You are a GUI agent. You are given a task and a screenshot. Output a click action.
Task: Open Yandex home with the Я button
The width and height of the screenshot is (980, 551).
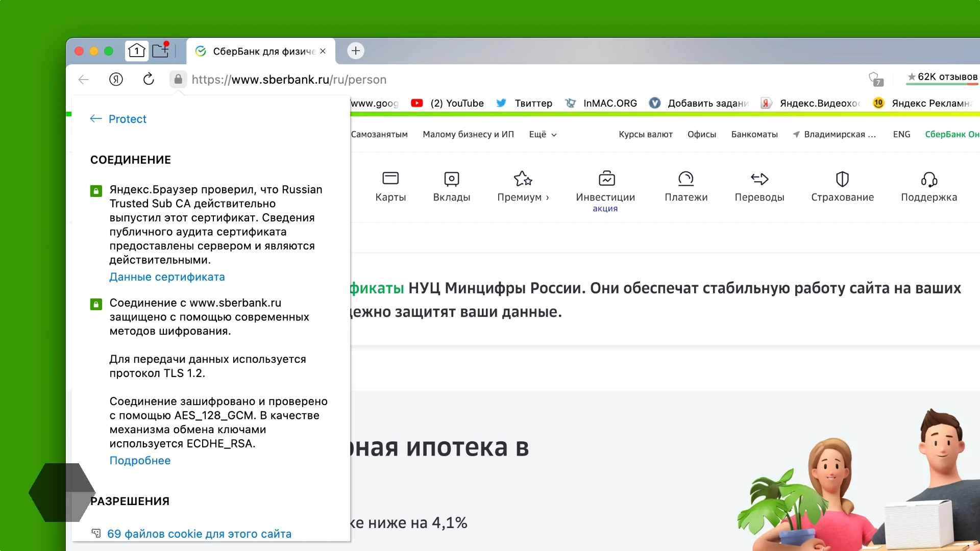point(116,79)
